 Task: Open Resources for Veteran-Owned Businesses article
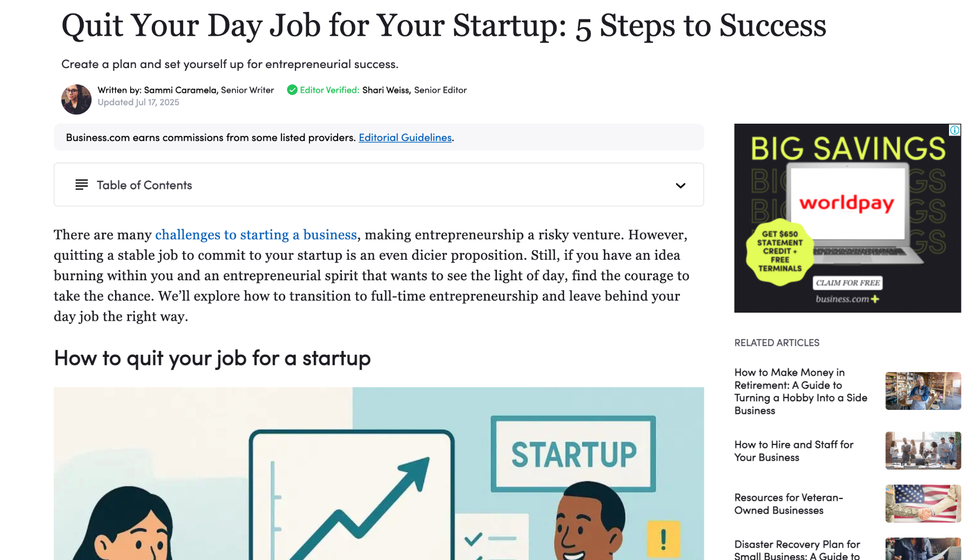click(789, 504)
